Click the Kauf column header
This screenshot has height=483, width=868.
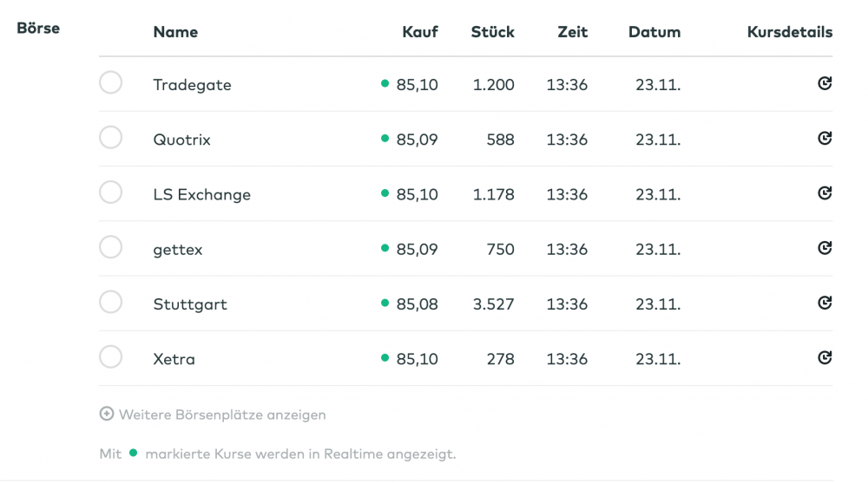coord(420,32)
